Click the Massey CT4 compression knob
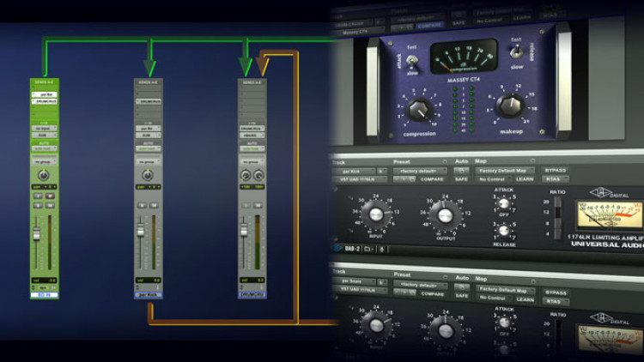 pos(419,110)
